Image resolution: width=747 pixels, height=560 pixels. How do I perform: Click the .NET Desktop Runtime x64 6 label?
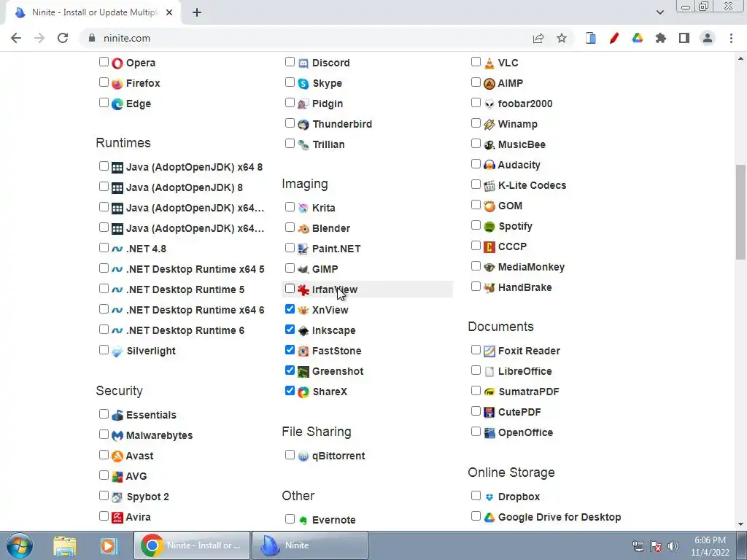[x=195, y=310]
